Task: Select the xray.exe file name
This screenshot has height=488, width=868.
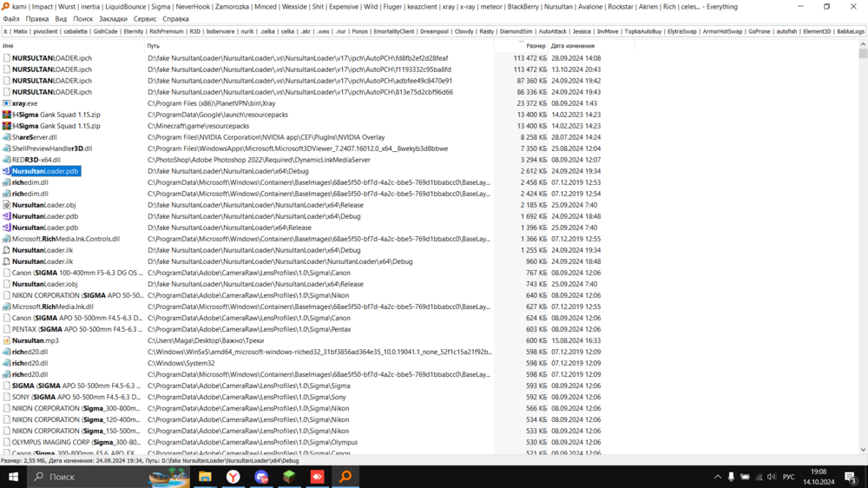Action: 25,103
